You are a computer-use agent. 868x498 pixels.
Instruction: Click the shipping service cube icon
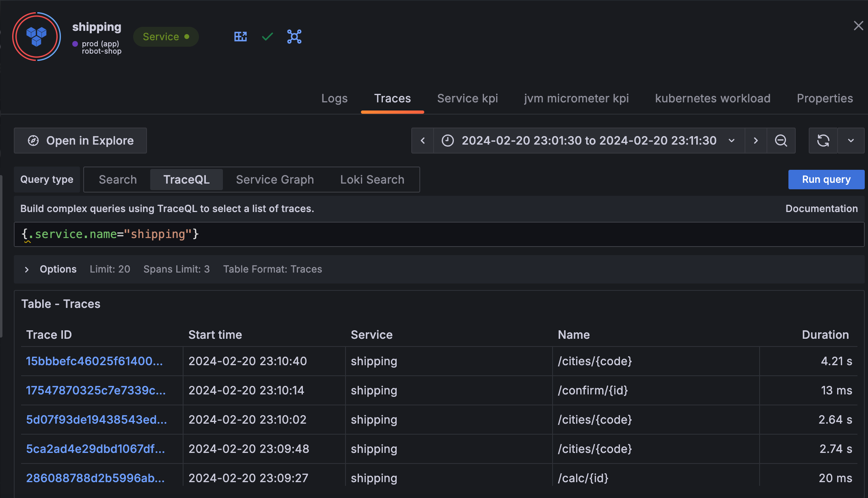(x=37, y=37)
